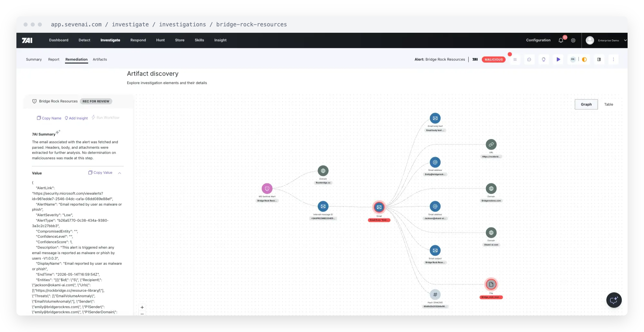This screenshot has height=332, width=644.
Task: Select the Okami-ai.com domain node
Action: [491, 233]
